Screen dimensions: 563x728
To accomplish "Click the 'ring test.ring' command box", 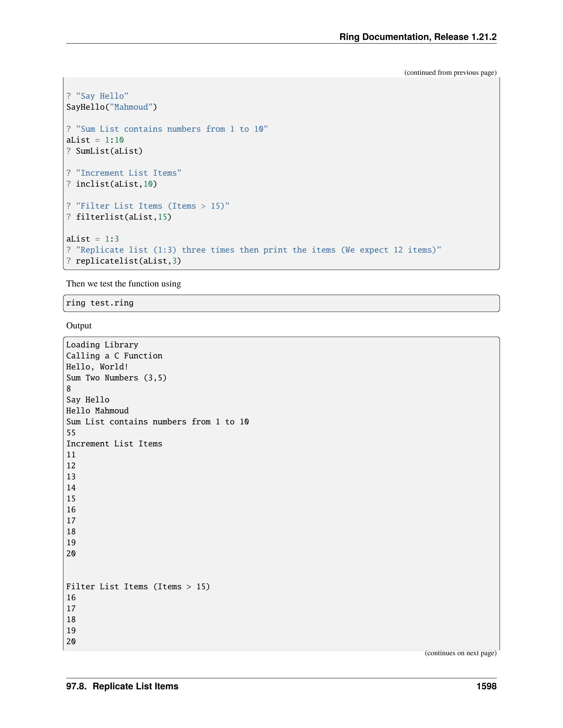I will pos(281,303).
